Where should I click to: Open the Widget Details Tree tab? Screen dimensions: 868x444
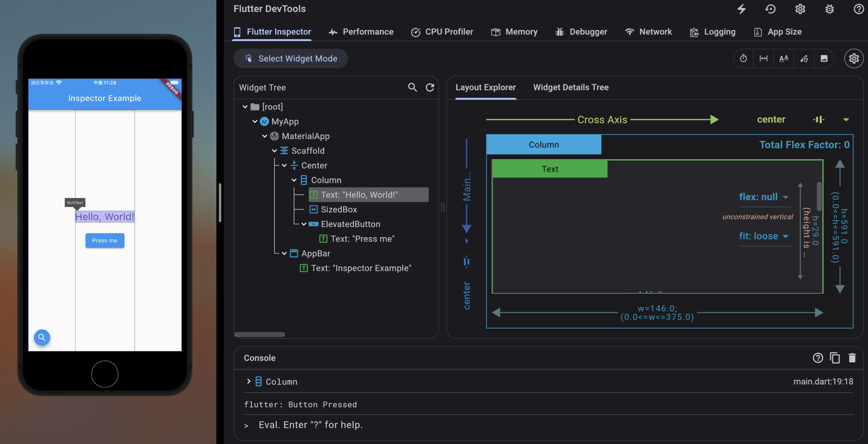point(571,88)
